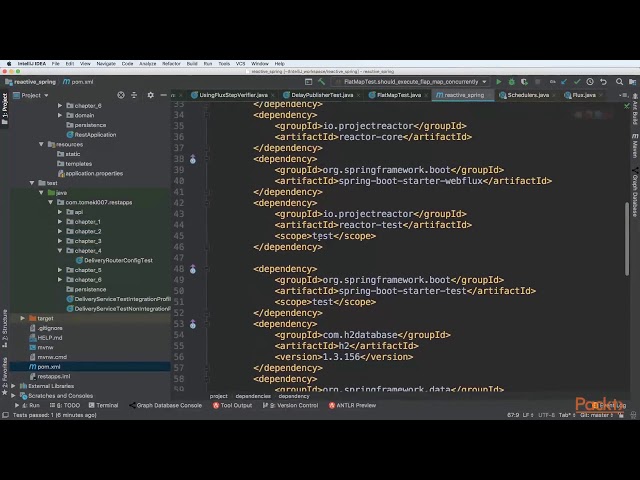Click Git: master branch widget in status bar
Screen dimensions: 640x480
[x=596, y=415]
